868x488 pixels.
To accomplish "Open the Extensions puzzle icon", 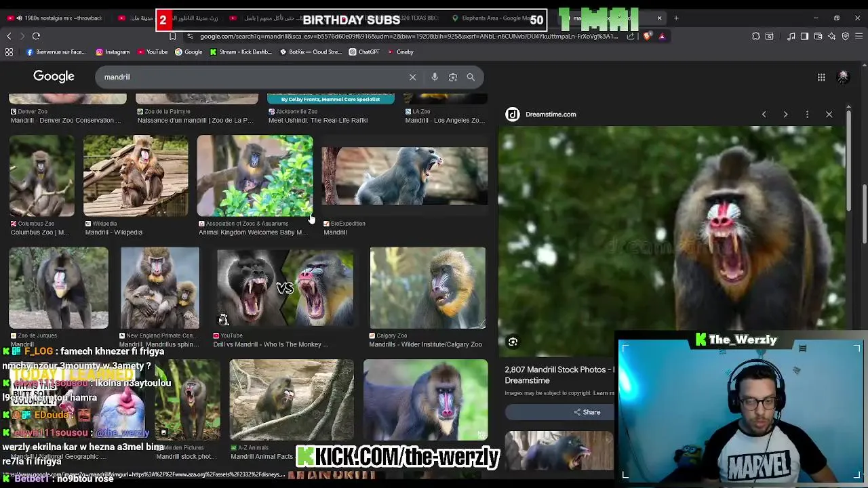I will coord(756,36).
